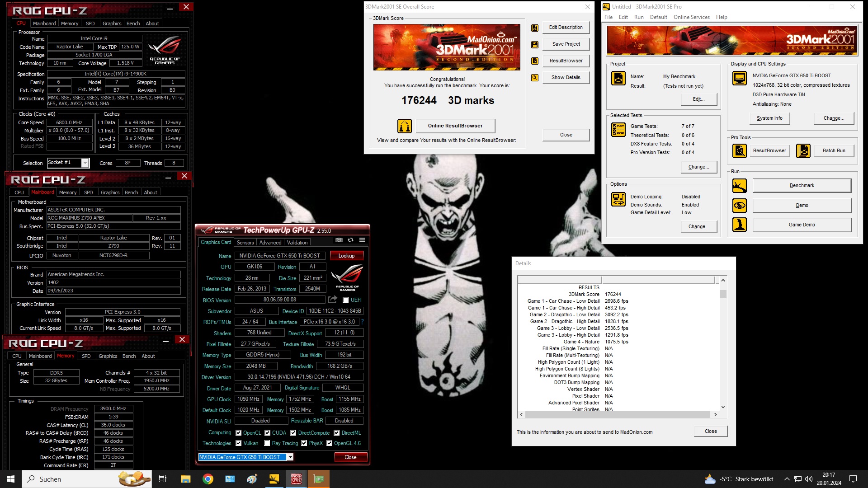Click the Selected Tests checklist icon
The image size is (868, 488).
coord(618,130)
